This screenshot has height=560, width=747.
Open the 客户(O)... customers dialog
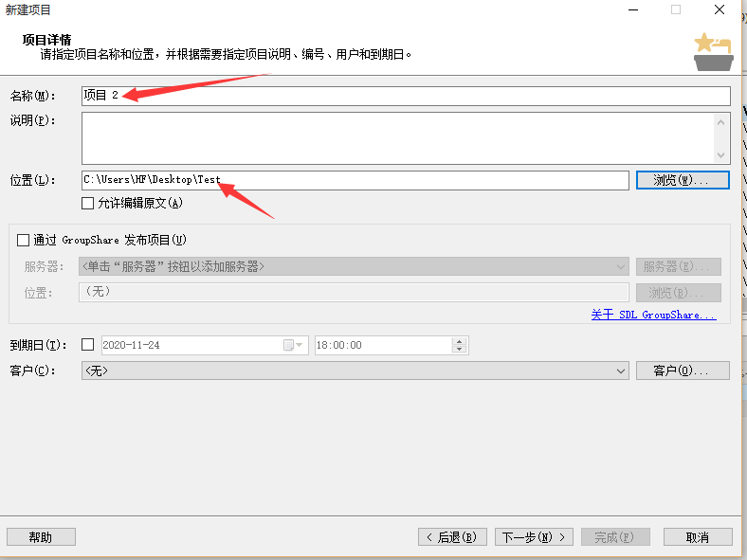(x=682, y=370)
